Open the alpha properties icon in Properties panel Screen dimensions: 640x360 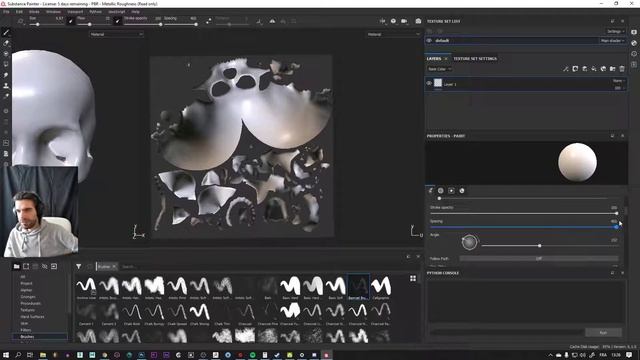coord(441,191)
